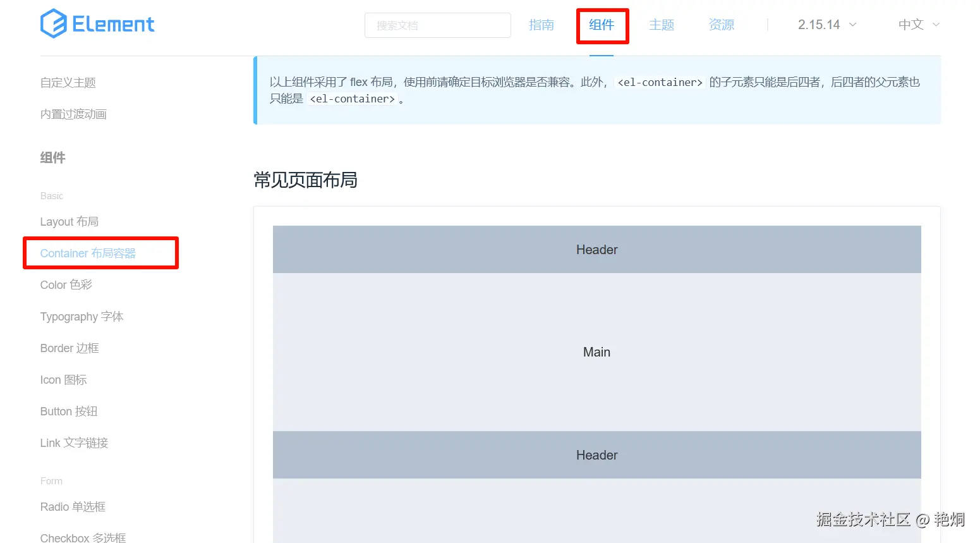This screenshot has width=980, height=543.
Task: Click the 搜索文档 search field
Action: (x=437, y=25)
